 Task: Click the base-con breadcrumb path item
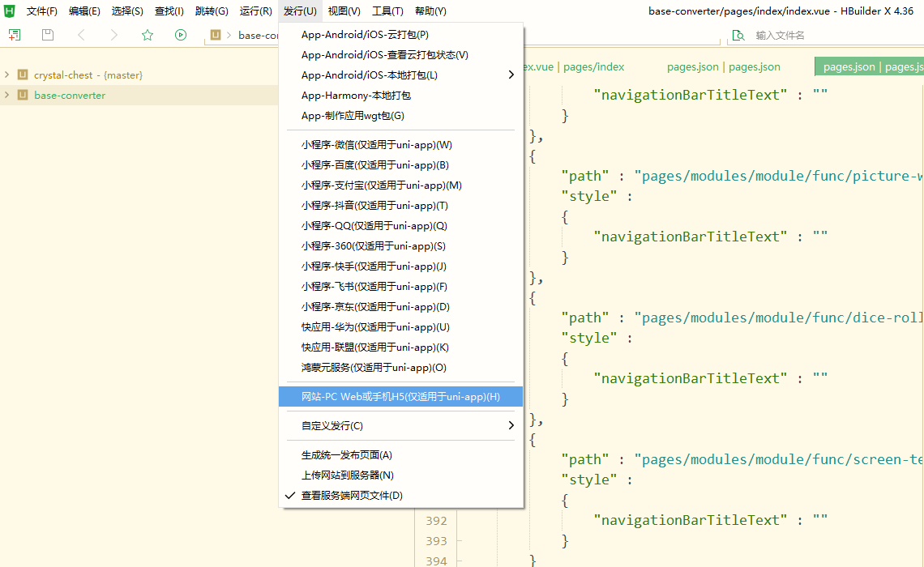pos(258,36)
